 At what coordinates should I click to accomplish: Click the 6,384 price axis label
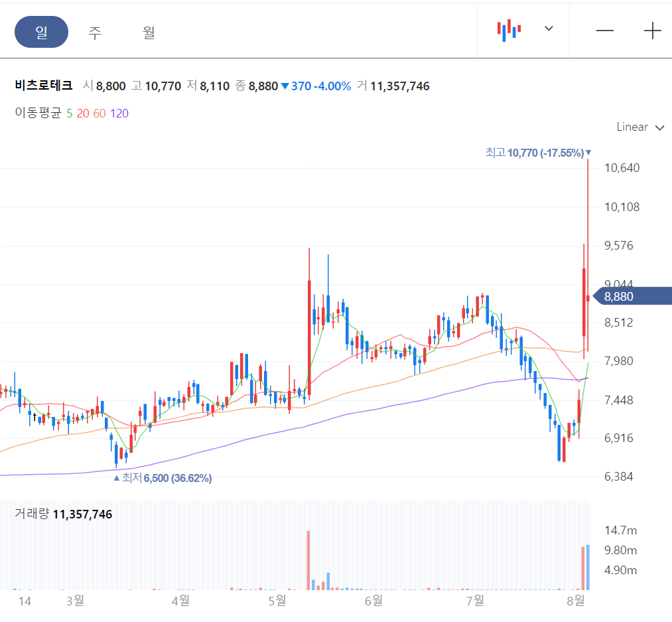(x=618, y=477)
